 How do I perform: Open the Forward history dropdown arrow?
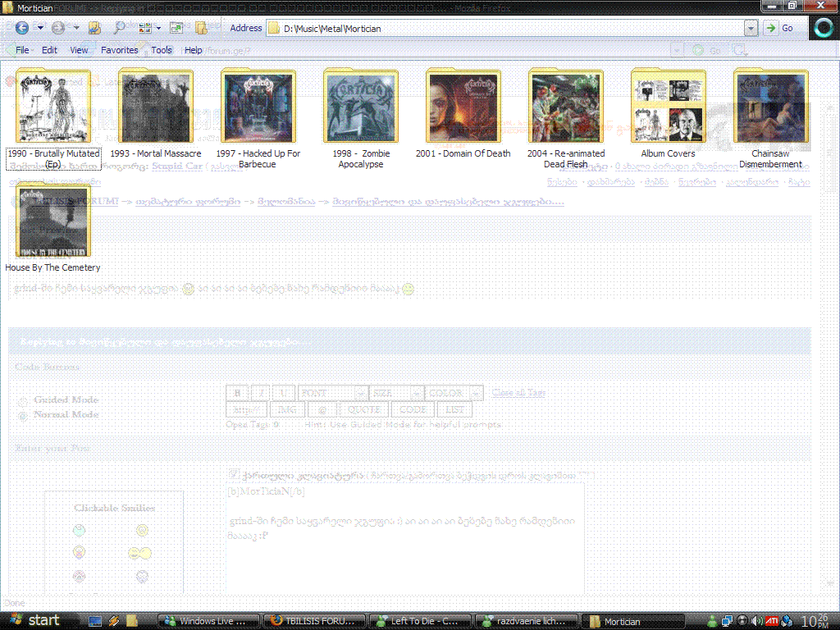click(x=76, y=27)
